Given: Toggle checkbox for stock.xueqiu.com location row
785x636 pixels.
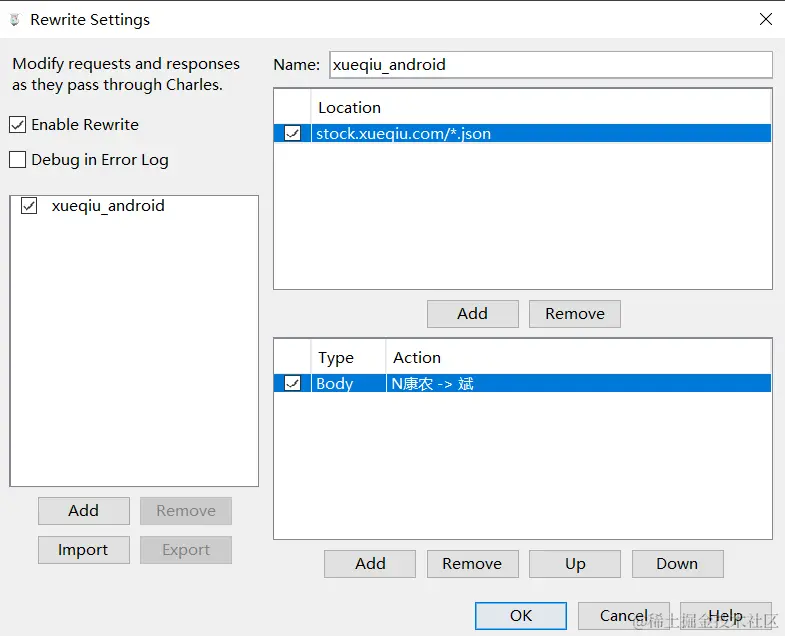Looking at the screenshot, I should click(x=292, y=133).
